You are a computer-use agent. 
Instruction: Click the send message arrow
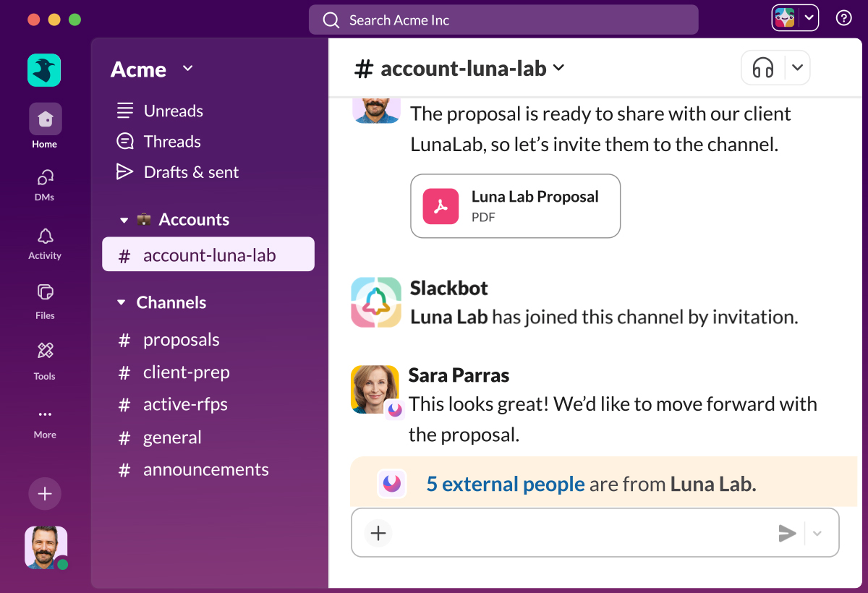coord(787,534)
